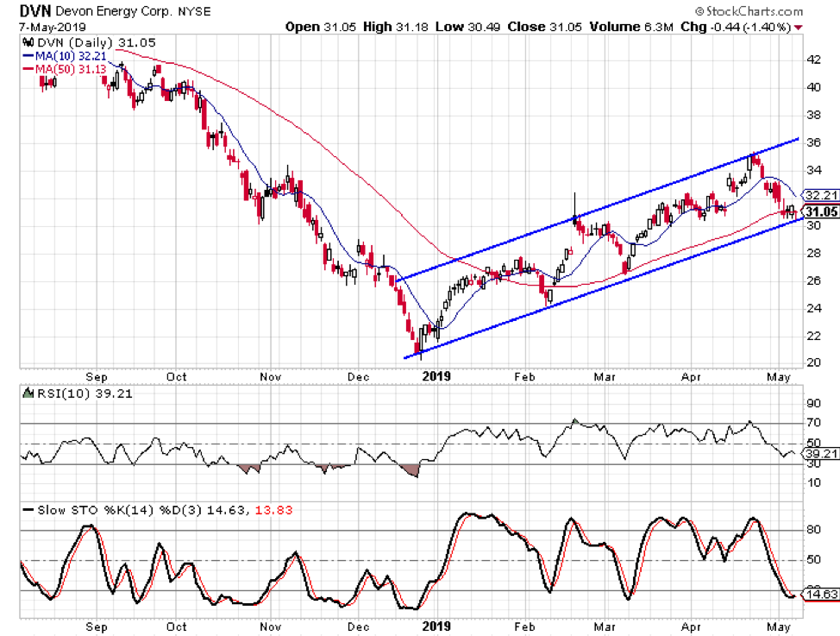Click the 7-May-2019 chart date

[52, 27]
